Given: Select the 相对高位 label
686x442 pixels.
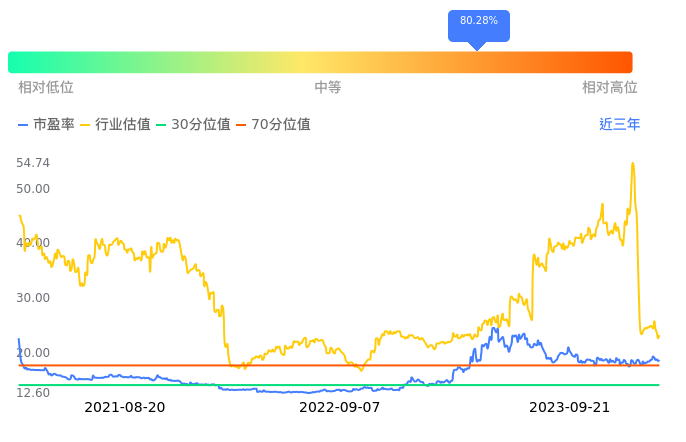Looking at the screenshot, I should [609, 88].
